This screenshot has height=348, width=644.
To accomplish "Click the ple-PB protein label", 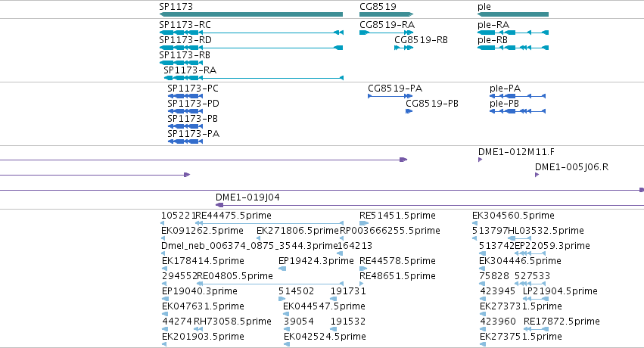I will click(504, 104).
